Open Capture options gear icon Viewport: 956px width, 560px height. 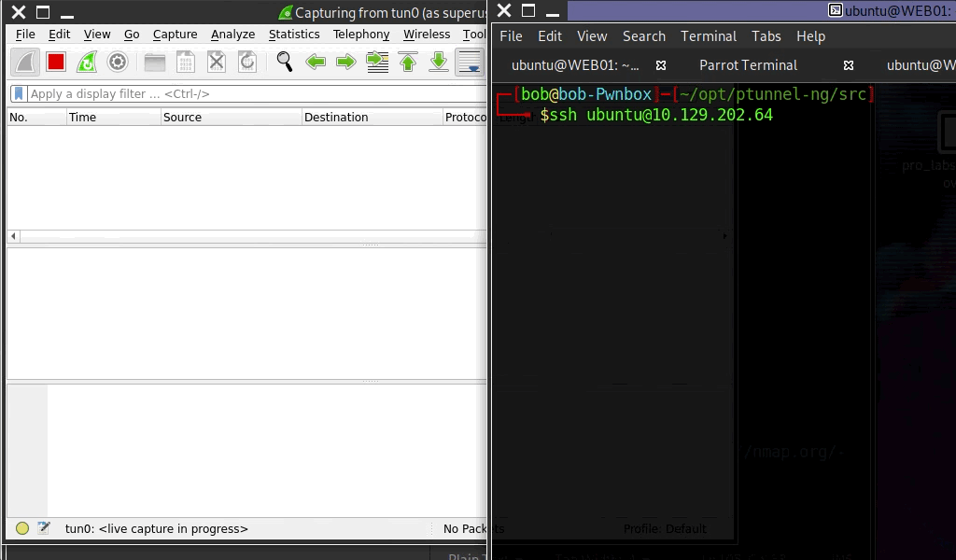pyautogui.click(x=118, y=63)
